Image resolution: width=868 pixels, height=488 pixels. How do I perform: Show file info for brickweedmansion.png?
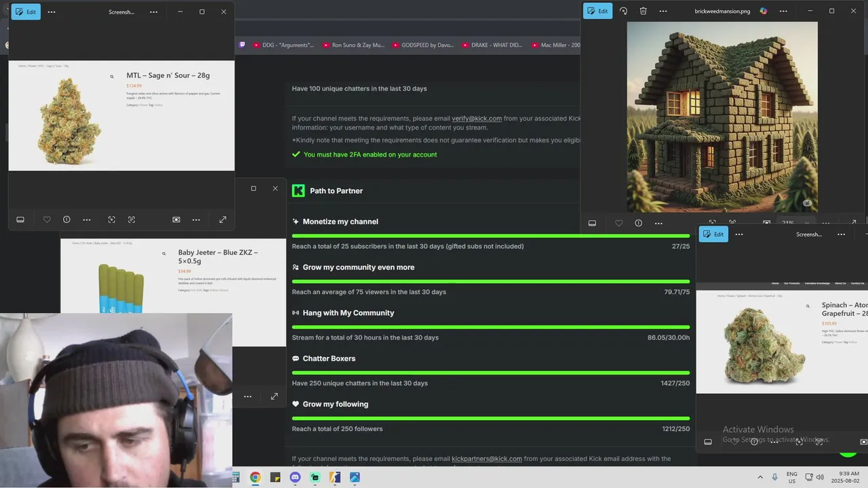pyautogui.click(x=638, y=223)
